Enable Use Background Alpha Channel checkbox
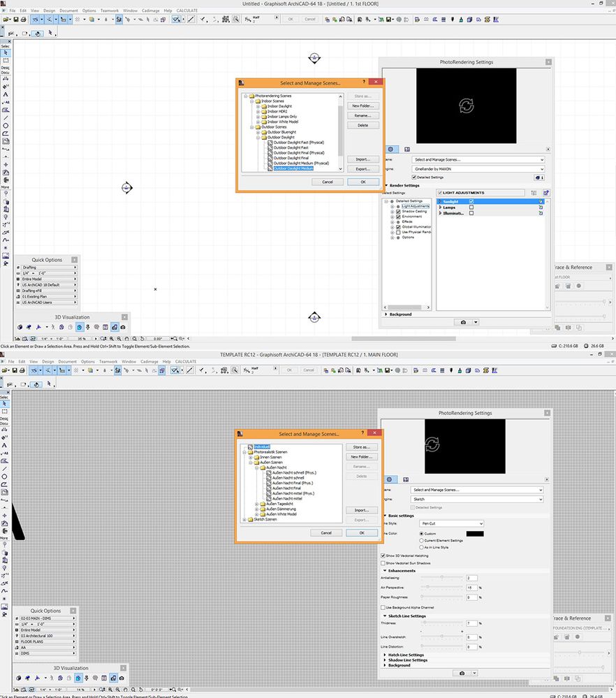Viewport: 616px width, 698px height. point(383,607)
